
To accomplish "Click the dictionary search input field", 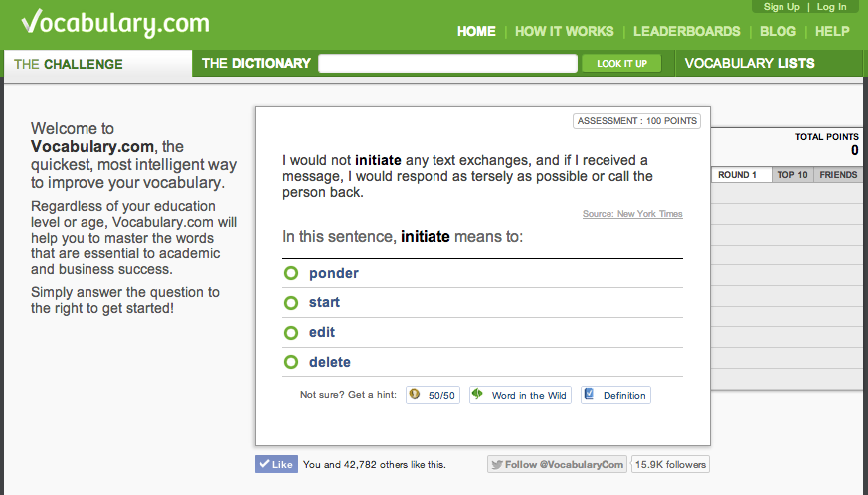I will pos(448,64).
